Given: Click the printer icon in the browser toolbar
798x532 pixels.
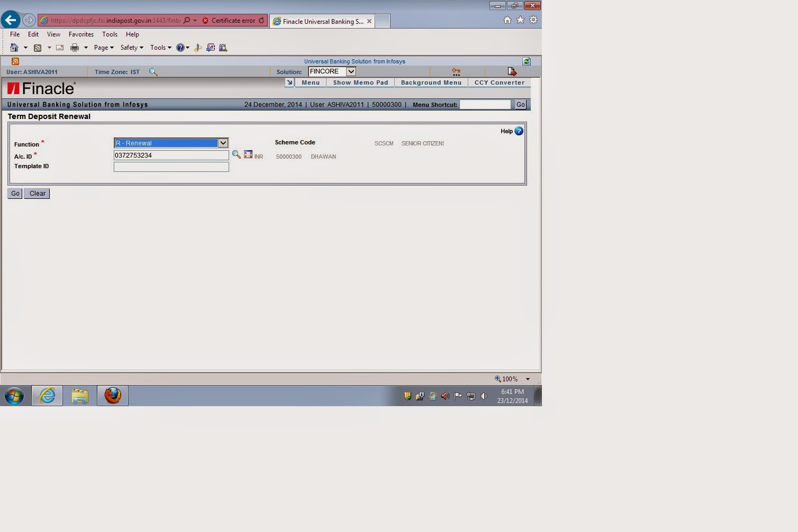Looking at the screenshot, I should (74, 48).
